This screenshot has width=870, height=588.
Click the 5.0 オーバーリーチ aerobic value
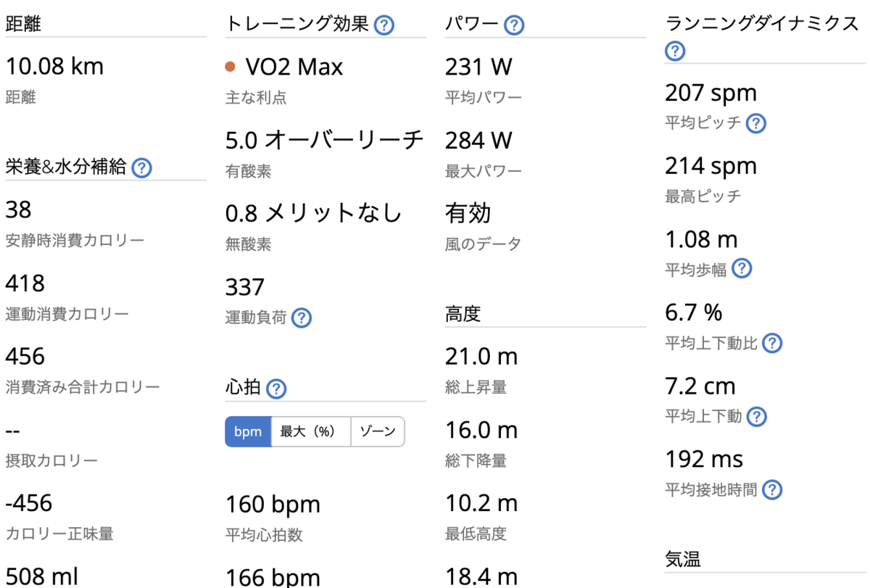324,140
